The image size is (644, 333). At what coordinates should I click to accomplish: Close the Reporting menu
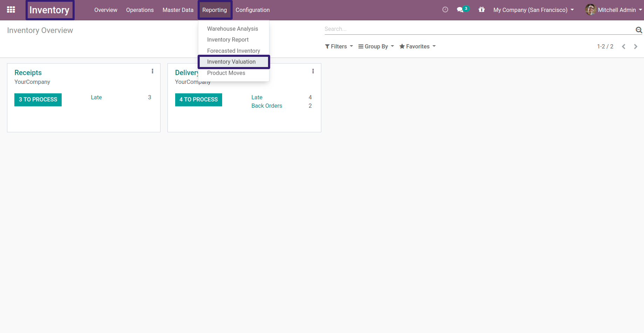pos(214,10)
